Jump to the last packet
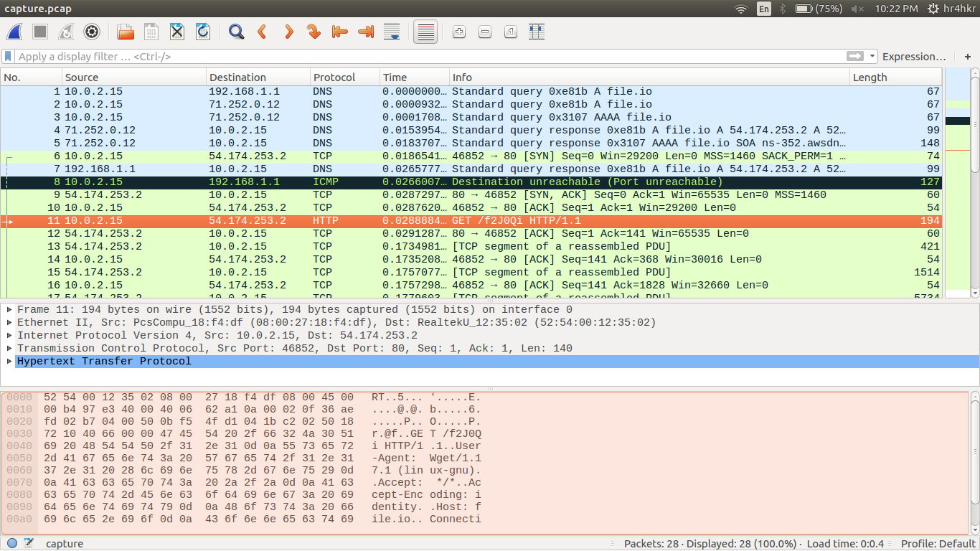 (366, 32)
